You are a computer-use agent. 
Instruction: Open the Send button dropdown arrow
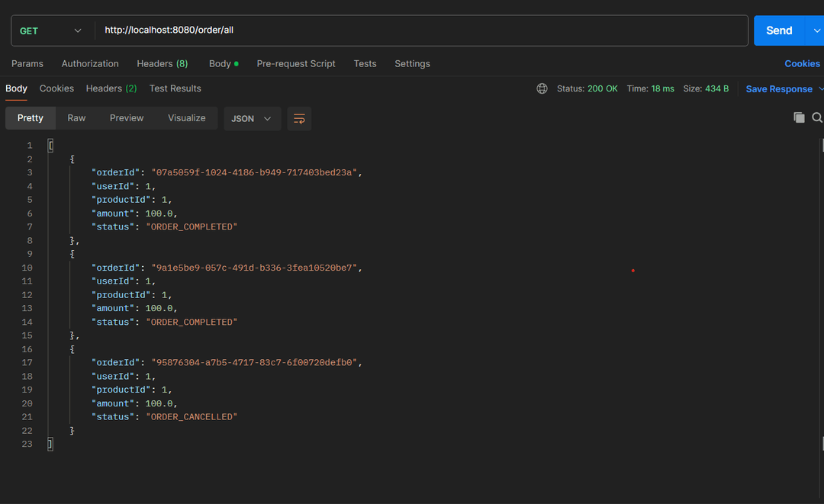[817, 30]
